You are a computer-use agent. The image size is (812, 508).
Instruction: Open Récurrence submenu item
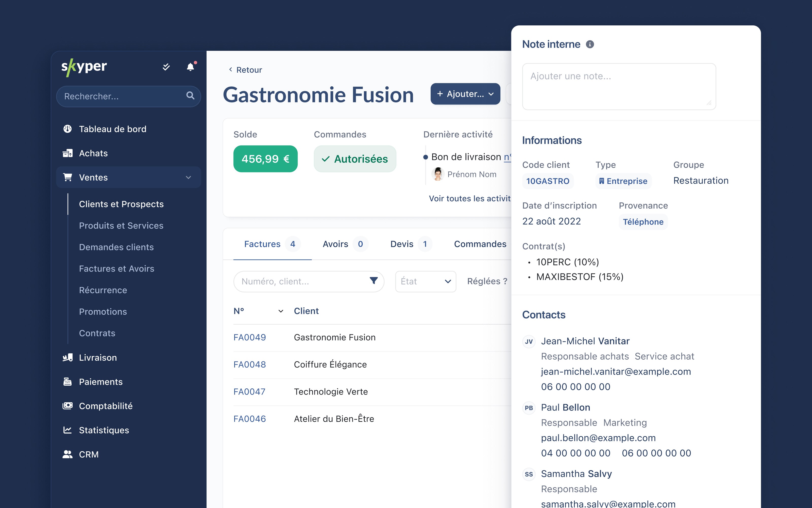(x=103, y=290)
